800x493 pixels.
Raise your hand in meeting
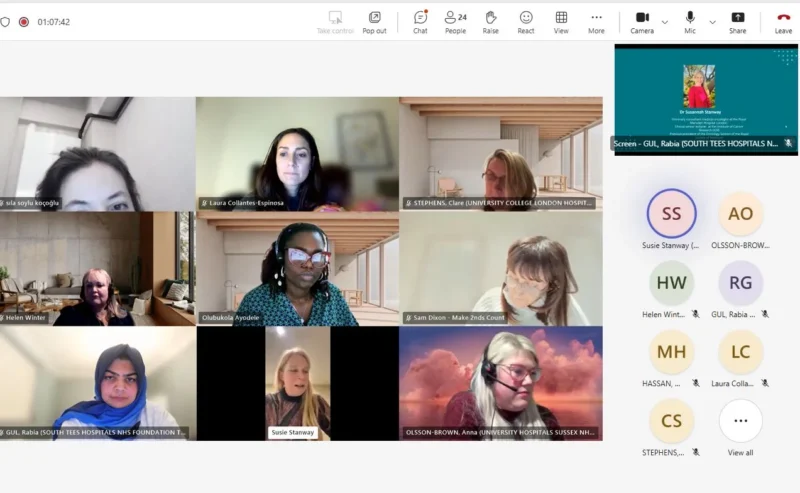coord(490,21)
